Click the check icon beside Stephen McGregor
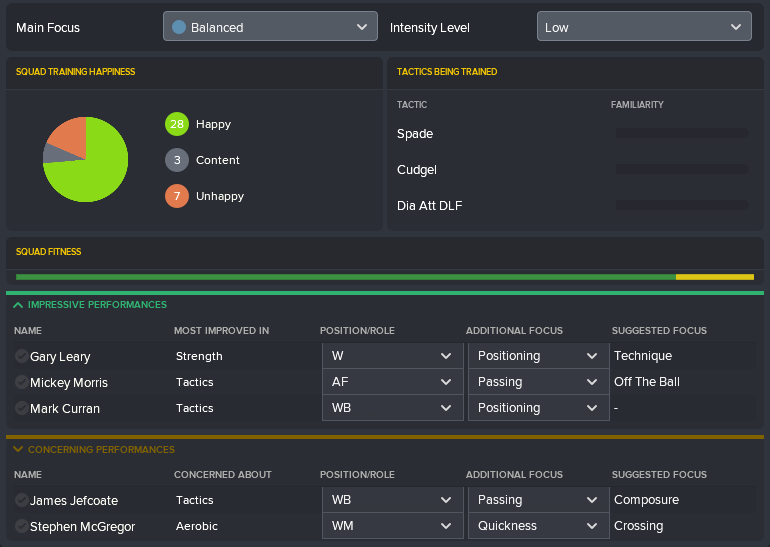 tap(22, 526)
